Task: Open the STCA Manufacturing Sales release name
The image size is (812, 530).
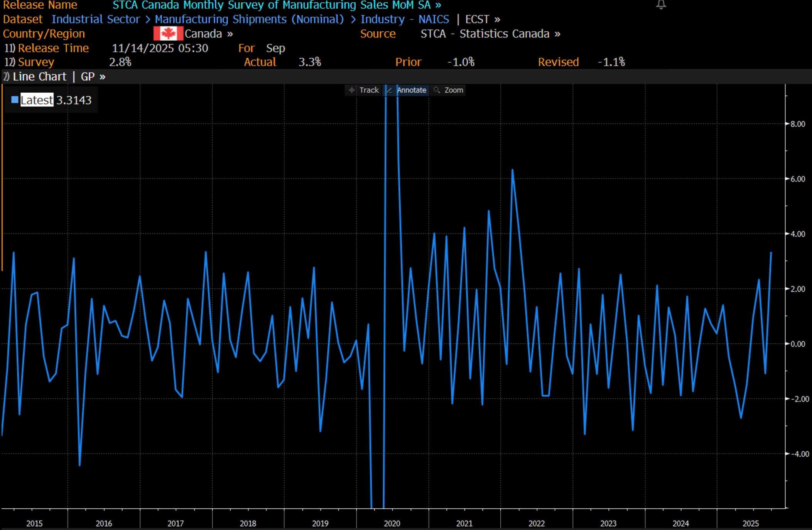Action: tap(276, 5)
